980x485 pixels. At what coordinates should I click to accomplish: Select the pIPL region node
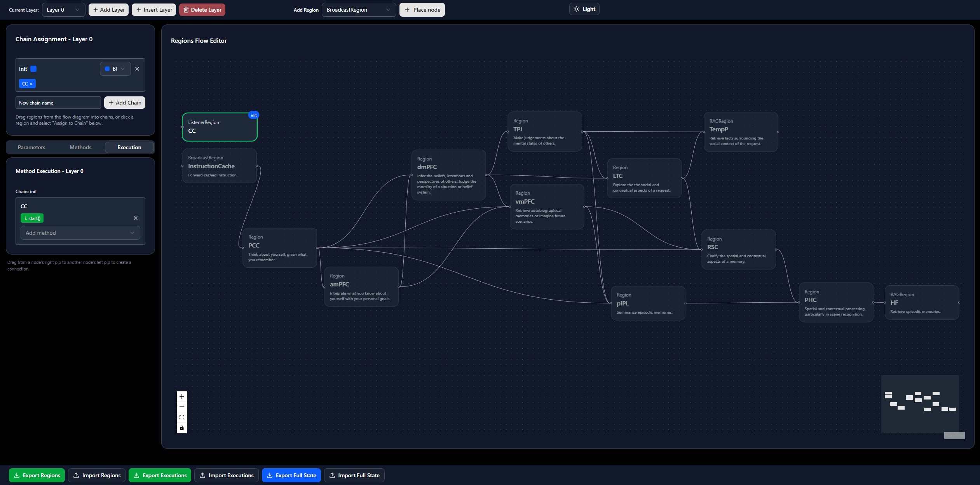tap(648, 303)
